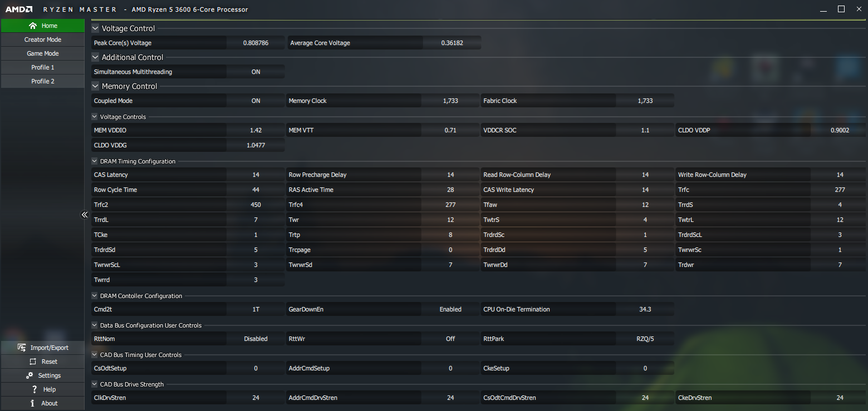This screenshot has height=411, width=868.
Task: Click CLDO VDDG value 1.0477
Action: coord(256,145)
